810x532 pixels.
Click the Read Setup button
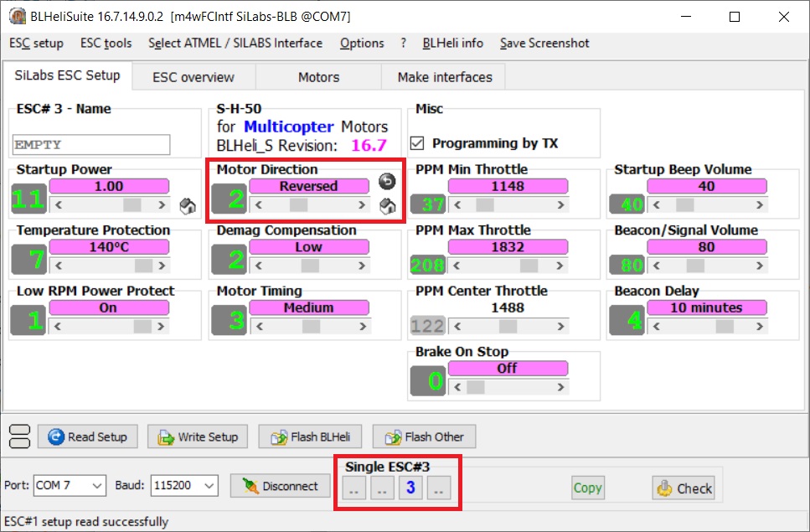(x=88, y=437)
